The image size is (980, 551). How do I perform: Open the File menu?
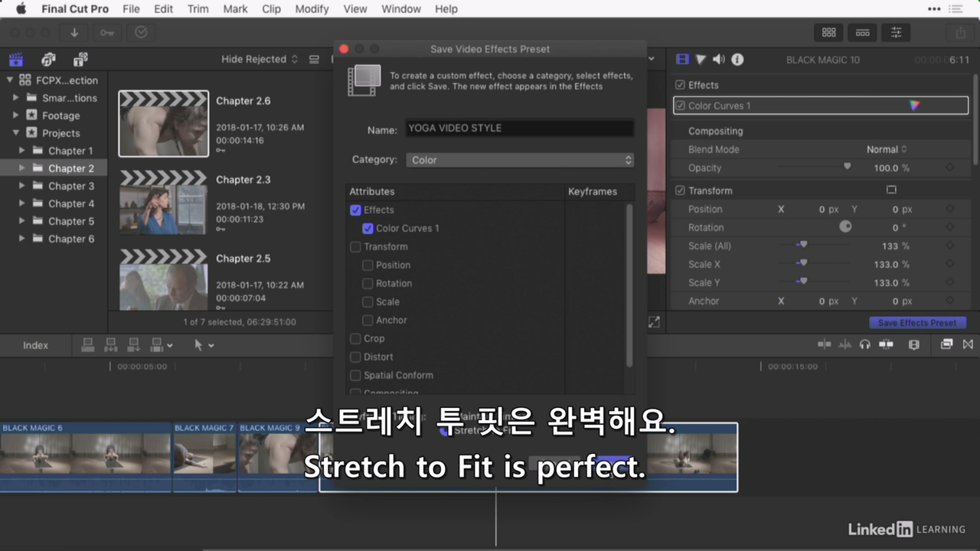click(131, 9)
